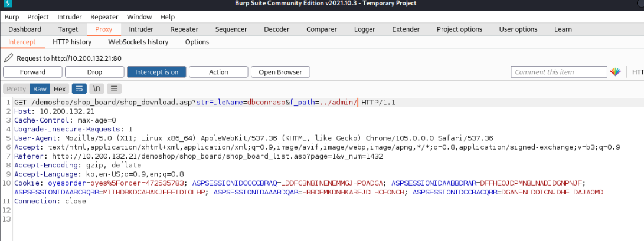Switch the editor to Pretty view
This screenshot has width=644, height=241.
coord(16,89)
